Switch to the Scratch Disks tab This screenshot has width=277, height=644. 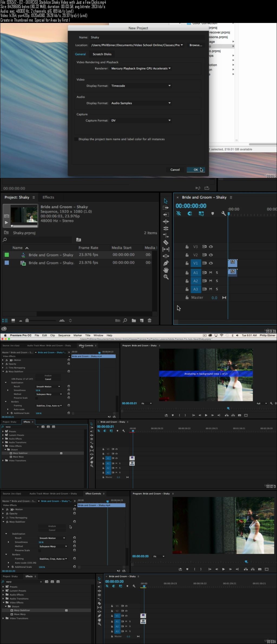point(102,54)
